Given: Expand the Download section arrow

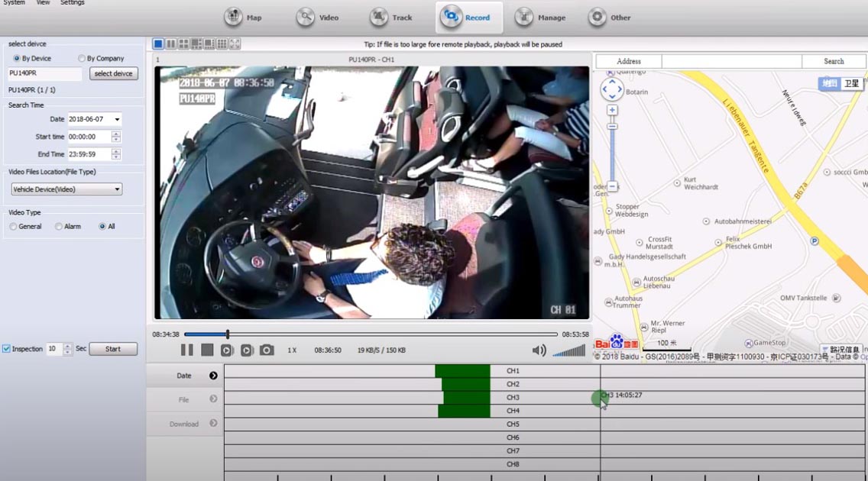Looking at the screenshot, I should 213,423.
